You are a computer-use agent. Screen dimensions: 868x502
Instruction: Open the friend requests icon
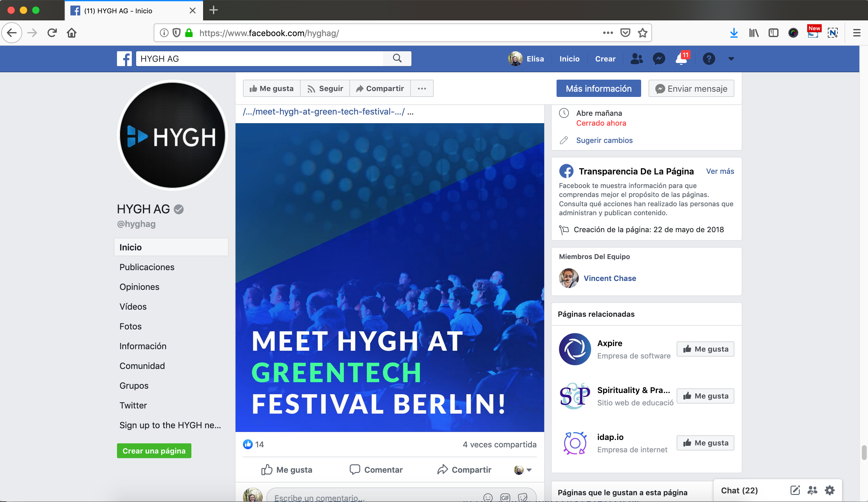click(636, 59)
